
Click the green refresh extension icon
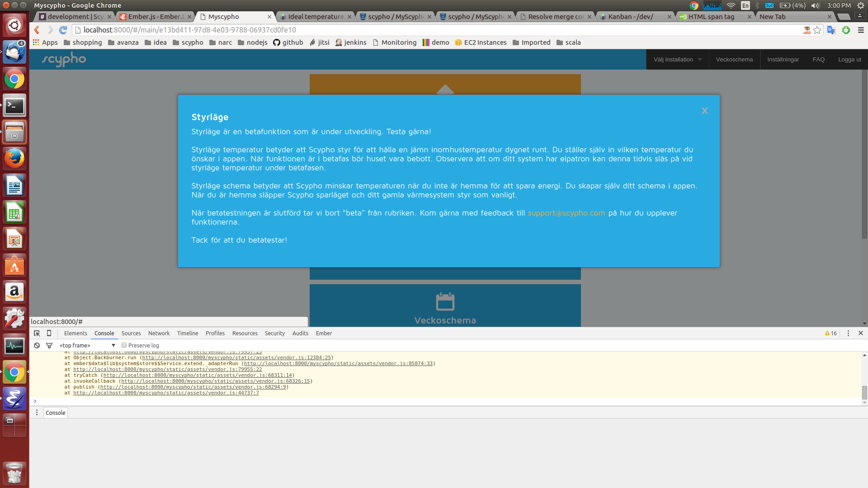tap(846, 30)
